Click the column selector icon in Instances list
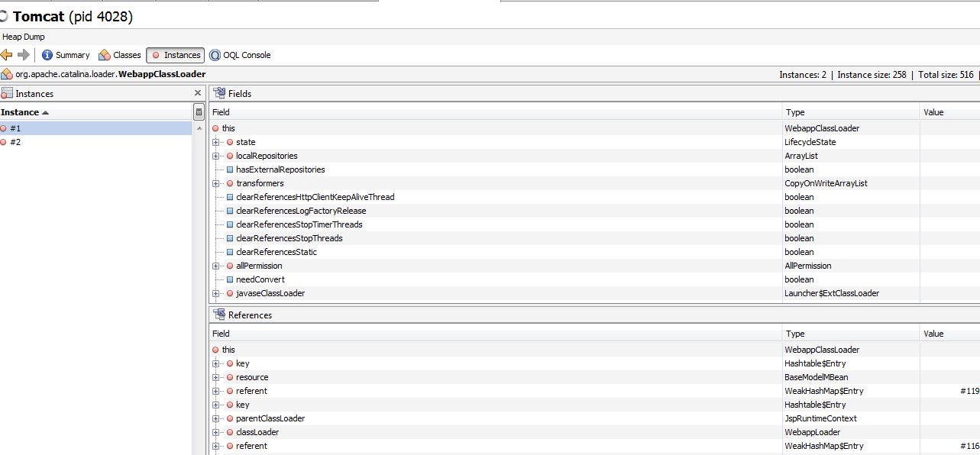Viewport: 980px width, 455px height. click(x=199, y=112)
